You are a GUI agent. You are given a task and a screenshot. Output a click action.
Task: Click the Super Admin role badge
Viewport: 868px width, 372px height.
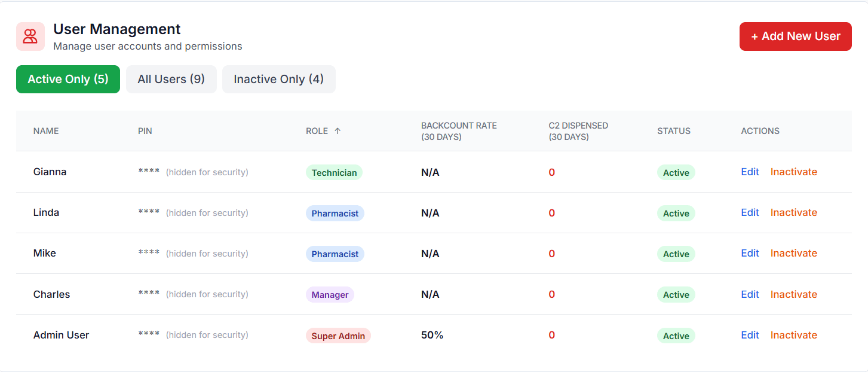coord(338,336)
